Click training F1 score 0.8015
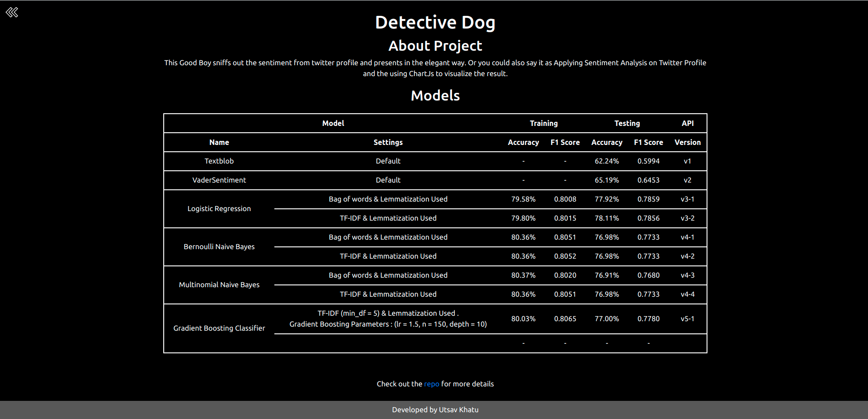 click(565, 218)
